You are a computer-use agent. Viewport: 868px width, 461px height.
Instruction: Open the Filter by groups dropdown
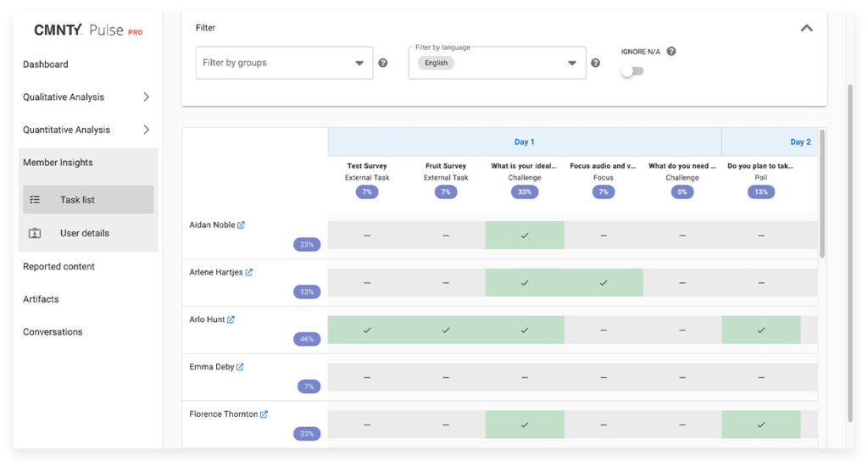[284, 63]
